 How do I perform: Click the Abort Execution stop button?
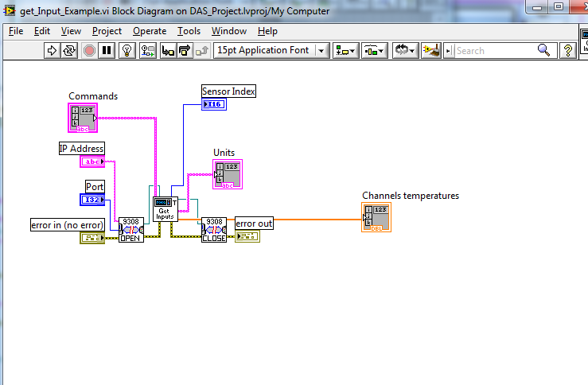pos(89,50)
